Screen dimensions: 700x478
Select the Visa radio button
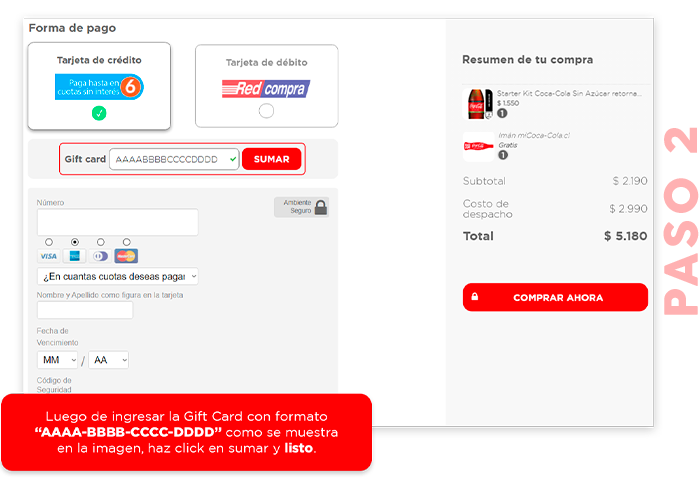click(x=49, y=242)
